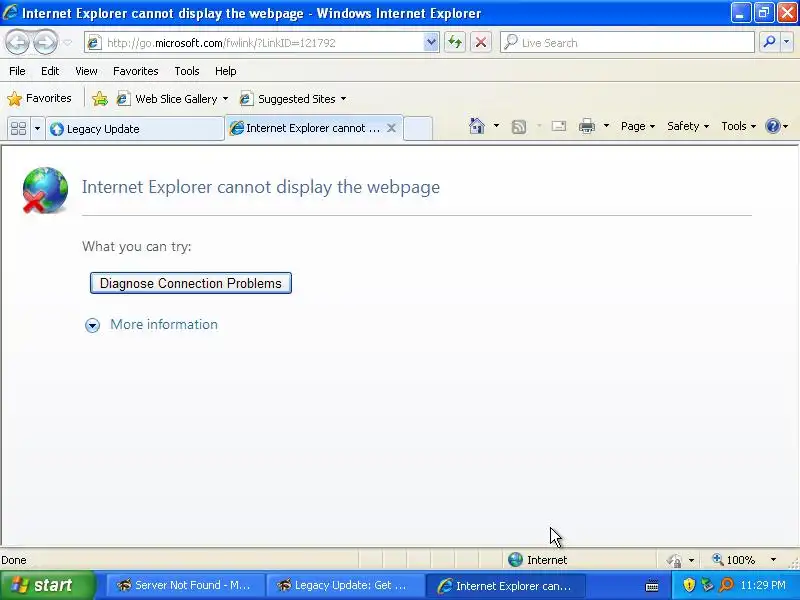
Task: Switch to Server Not Found taskbar window
Action: click(185, 585)
